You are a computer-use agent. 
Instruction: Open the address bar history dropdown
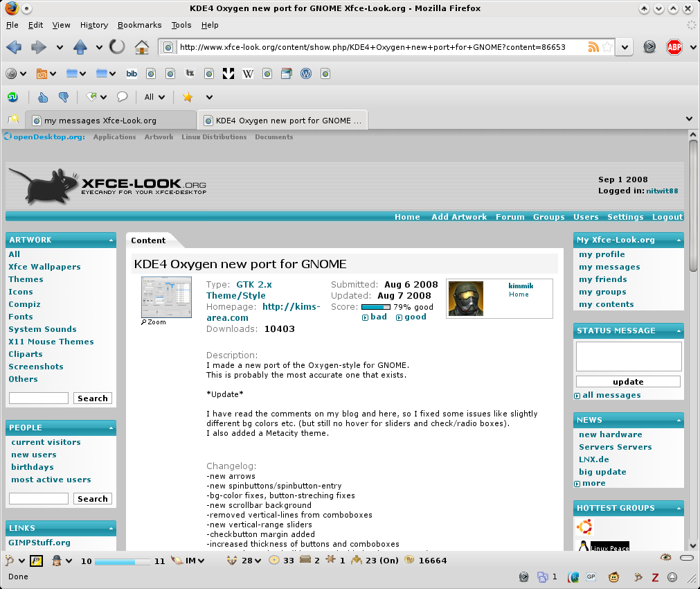pyautogui.click(x=624, y=47)
